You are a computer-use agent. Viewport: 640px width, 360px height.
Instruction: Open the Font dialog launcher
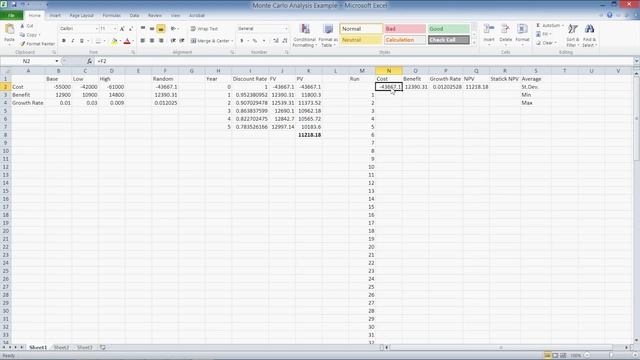tap(133, 53)
